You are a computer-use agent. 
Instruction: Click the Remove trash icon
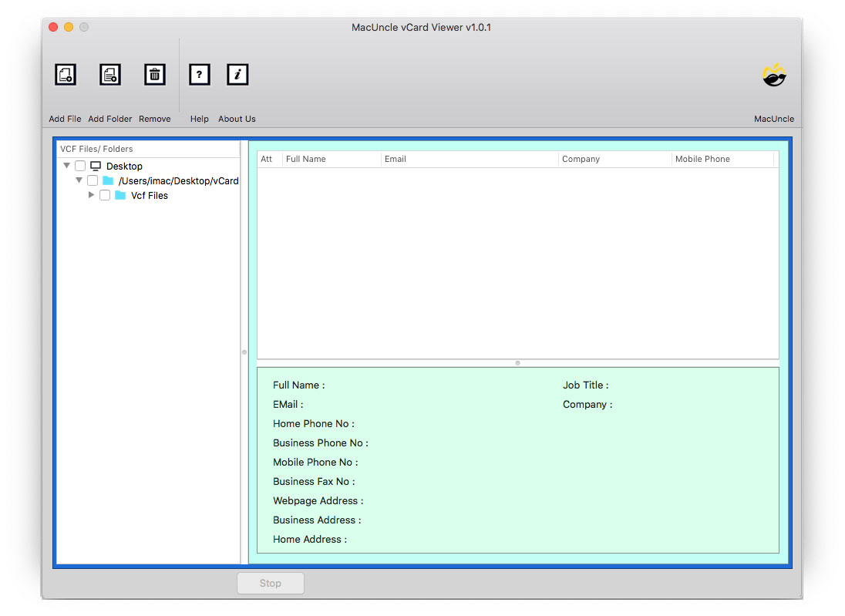pyautogui.click(x=155, y=75)
